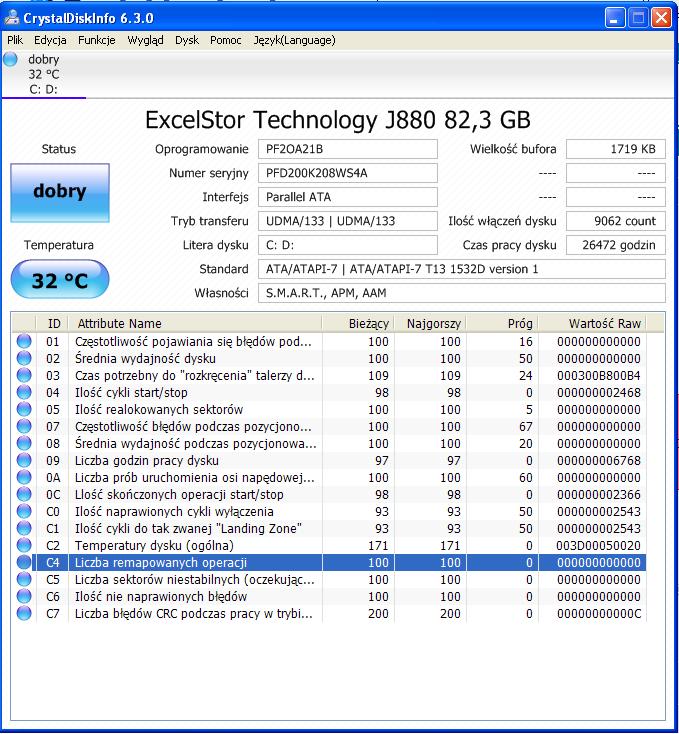679x734 pixels.
Task: Click status orb for attribute 05 row
Action: [24, 409]
